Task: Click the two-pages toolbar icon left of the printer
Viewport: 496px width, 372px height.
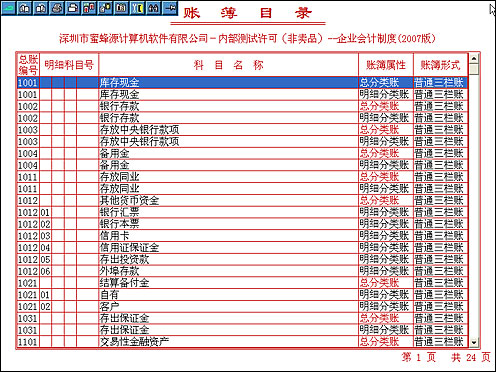Action: (41, 8)
